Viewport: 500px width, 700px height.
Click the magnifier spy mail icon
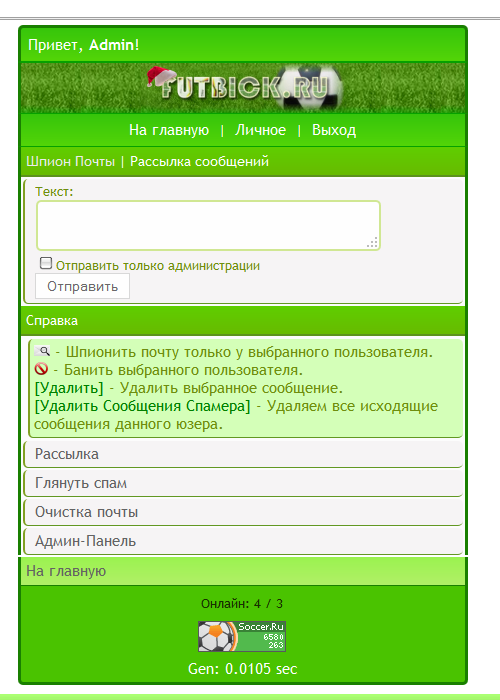click(x=42, y=351)
